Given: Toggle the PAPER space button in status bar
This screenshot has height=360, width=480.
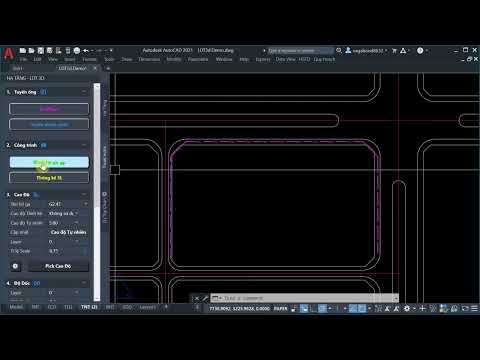Looking at the screenshot, I should pos(281,309).
